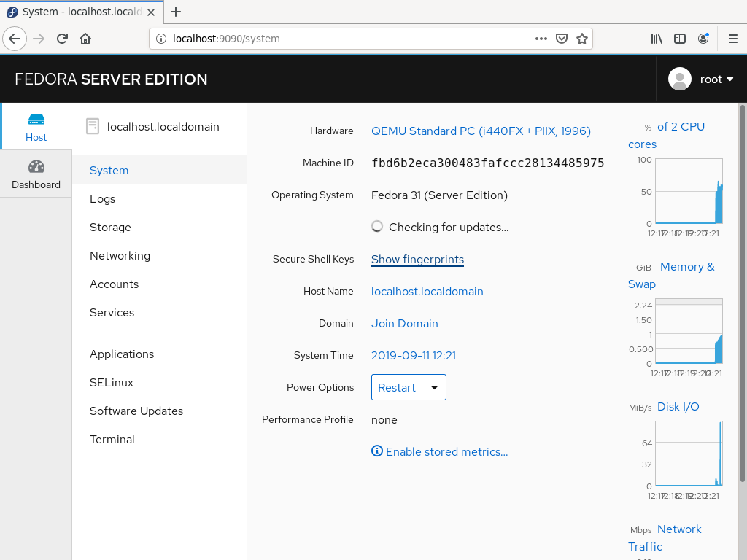Show the sidebars icon
This screenshot has height=560, width=747.
680,39
